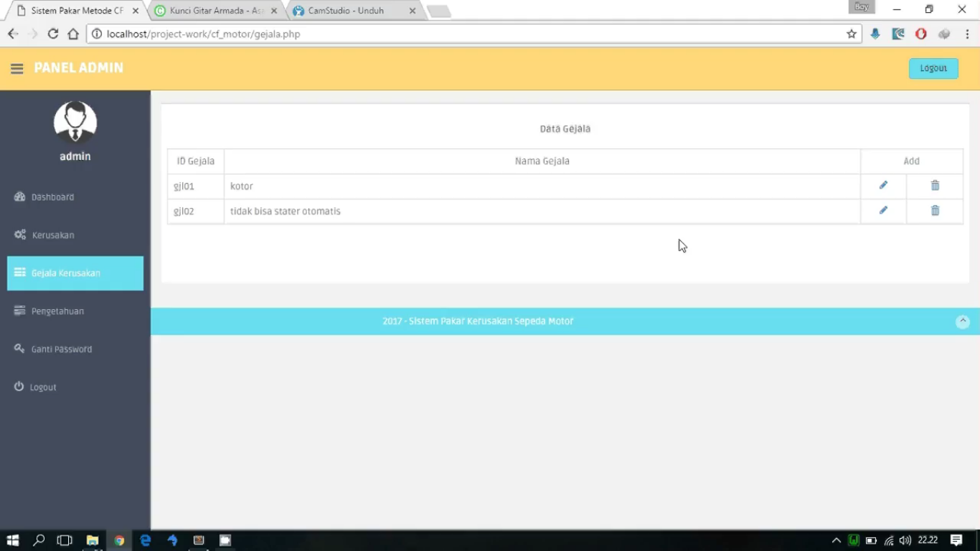
Task: Toggle sidebar with the hamburger menu icon
Action: [17, 69]
